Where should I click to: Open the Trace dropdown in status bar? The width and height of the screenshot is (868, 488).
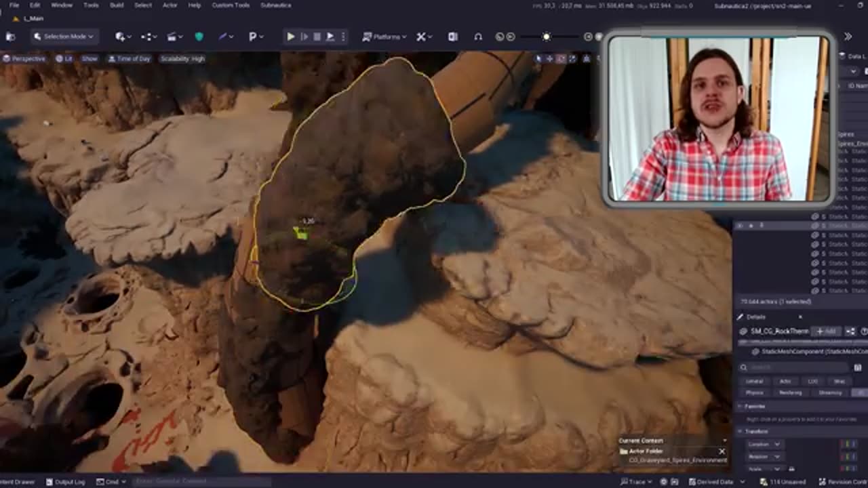coord(637,482)
